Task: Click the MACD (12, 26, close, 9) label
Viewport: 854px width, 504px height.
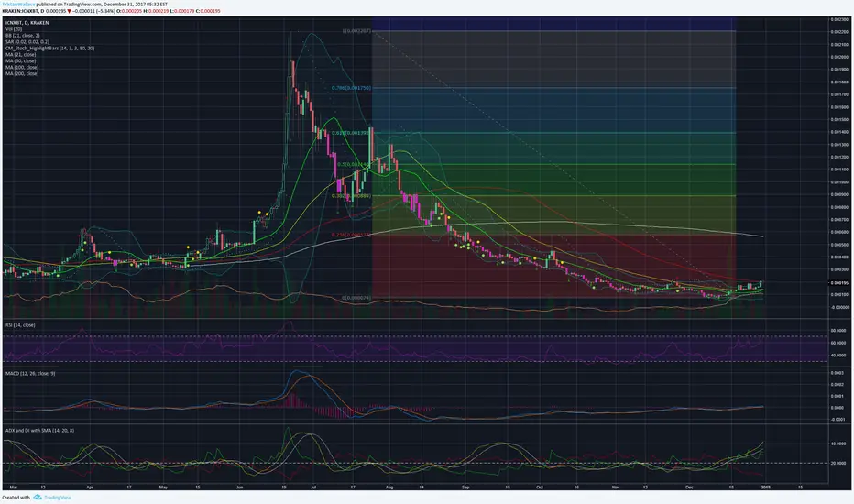Action: 30,374
